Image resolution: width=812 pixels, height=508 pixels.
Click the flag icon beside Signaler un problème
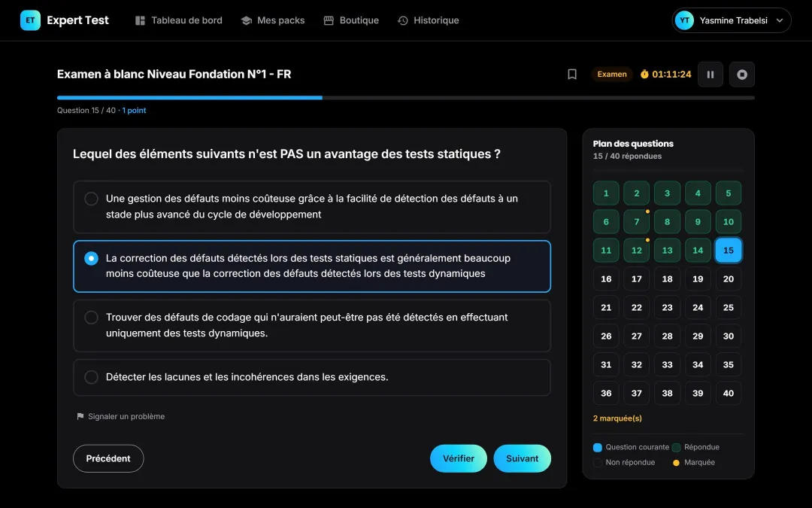click(x=80, y=416)
